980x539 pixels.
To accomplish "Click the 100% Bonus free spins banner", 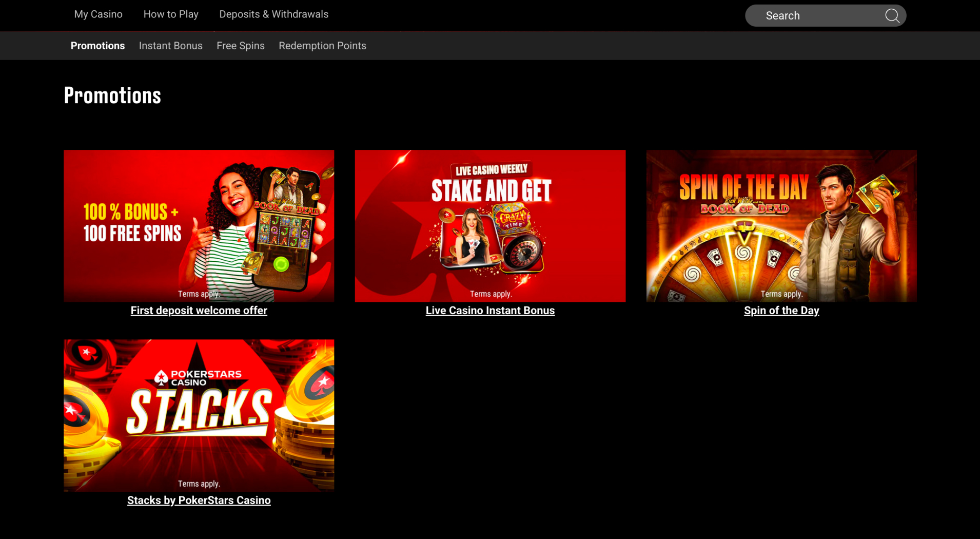I will pyautogui.click(x=199, y=226).
